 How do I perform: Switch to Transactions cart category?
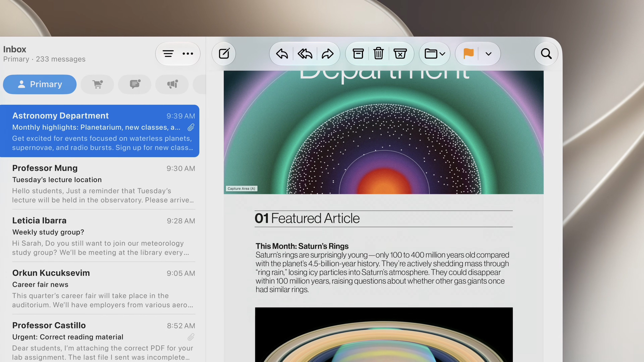[97, 84]
